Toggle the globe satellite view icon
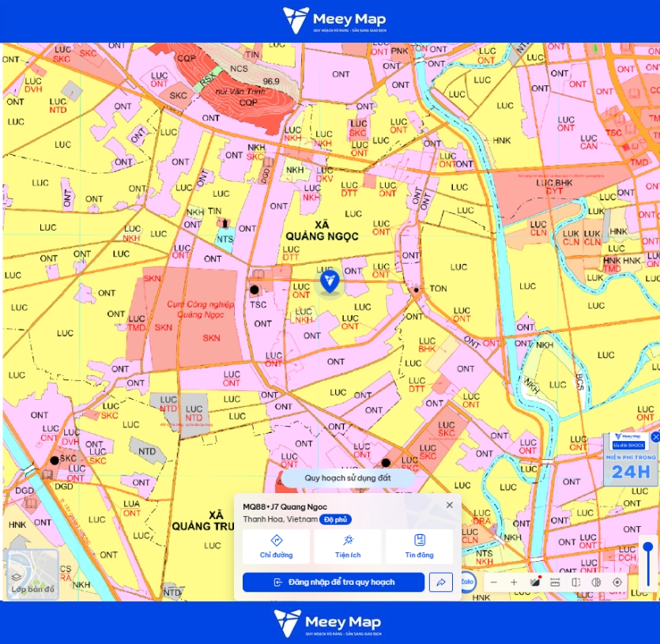 coord(597,582)
